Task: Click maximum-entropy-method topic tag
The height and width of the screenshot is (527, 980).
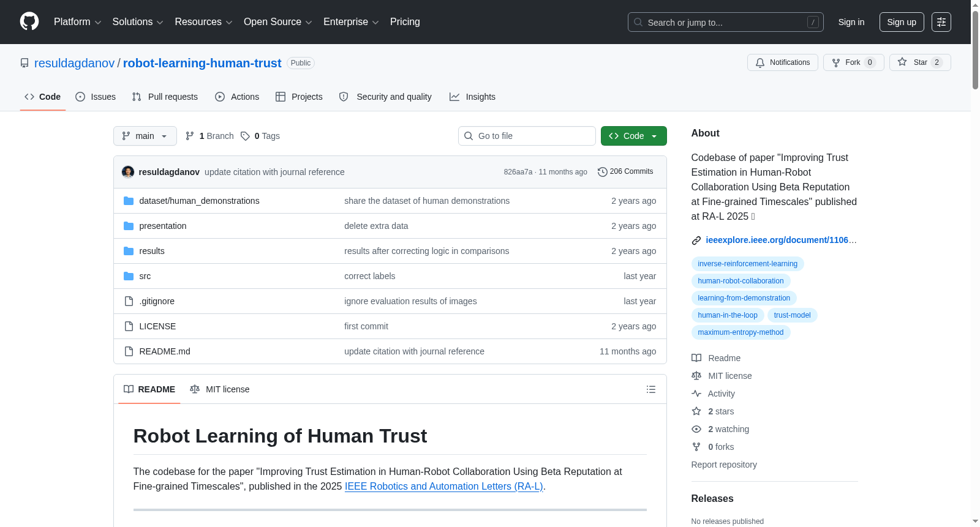Action: 741,332
